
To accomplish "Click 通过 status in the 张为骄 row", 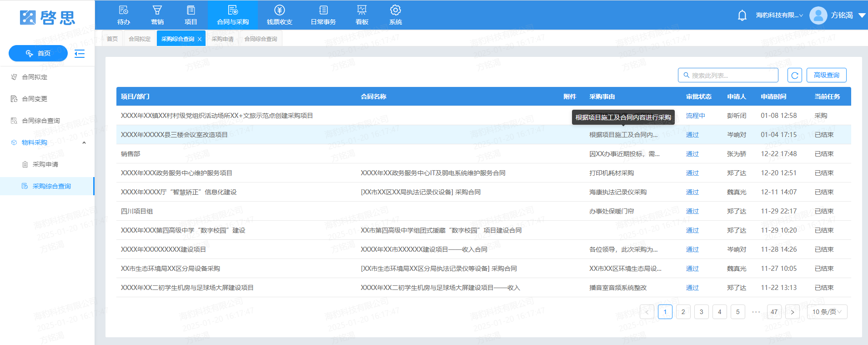I will pos(692,154).
